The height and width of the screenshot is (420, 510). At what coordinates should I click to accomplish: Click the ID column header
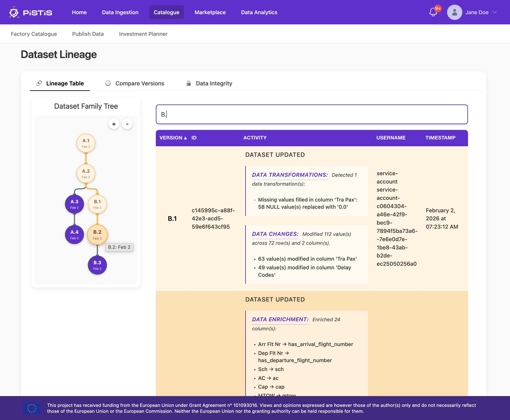point(194,138)
